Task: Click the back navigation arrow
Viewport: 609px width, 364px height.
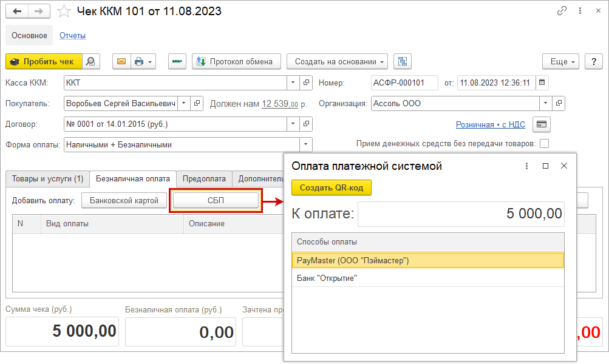Action: (17, 12)
